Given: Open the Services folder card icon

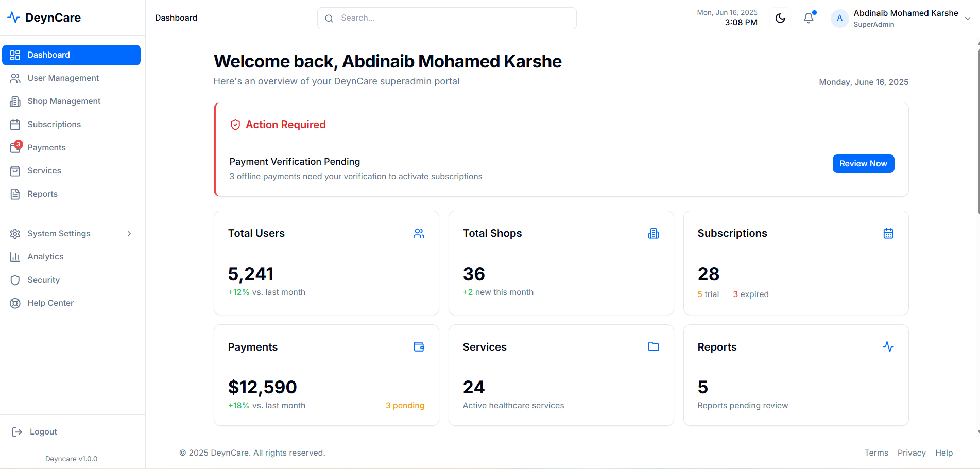Looking at the screenshot, I should [x=654, y=346].
